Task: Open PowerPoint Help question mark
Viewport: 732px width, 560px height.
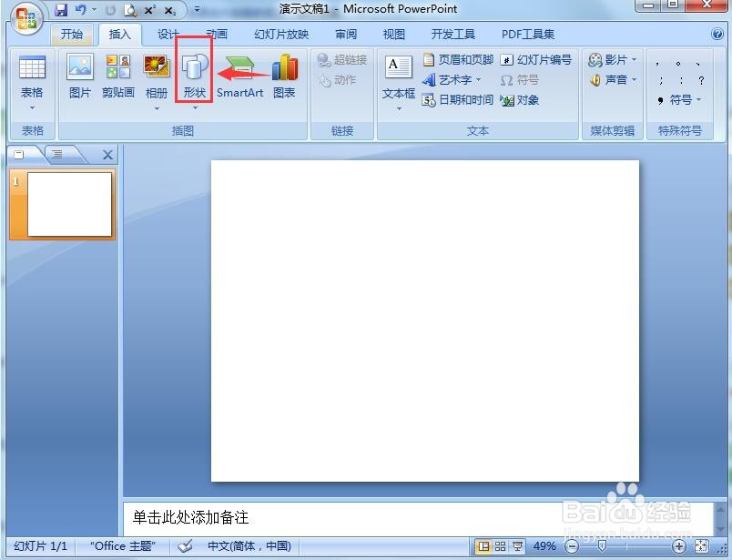Action: click(717, 34)
